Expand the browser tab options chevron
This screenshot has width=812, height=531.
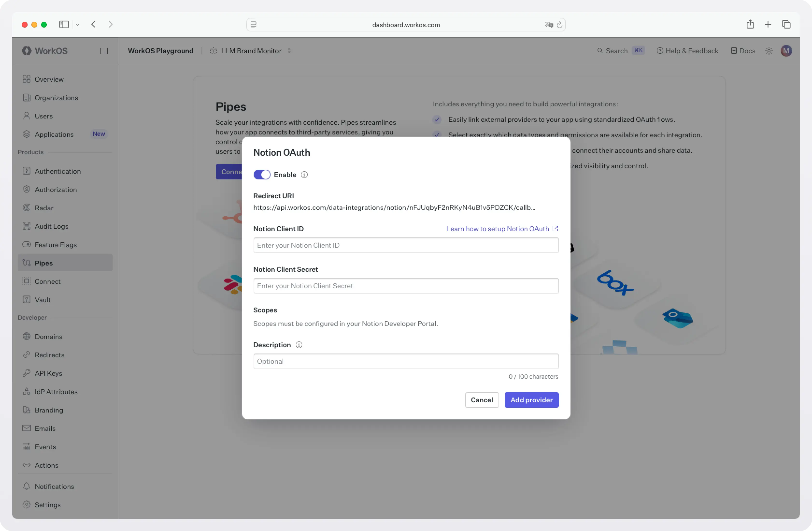pyautogui.click(x=78, y=24)
